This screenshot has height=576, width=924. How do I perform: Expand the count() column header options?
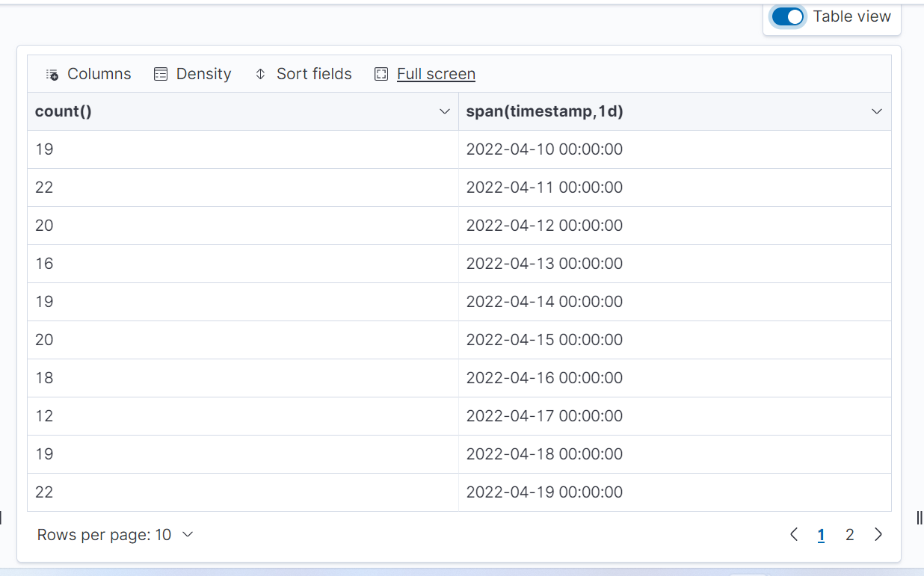[445, 111]
